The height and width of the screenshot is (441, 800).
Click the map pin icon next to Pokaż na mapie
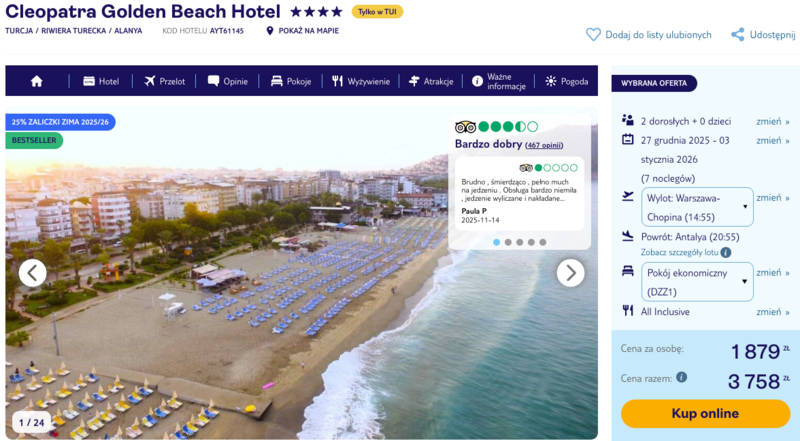point(270,31)
